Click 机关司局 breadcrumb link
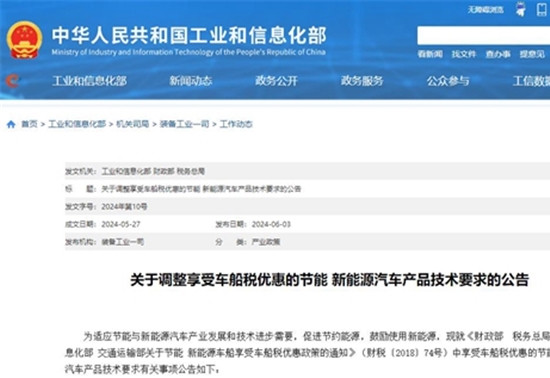550x378 pixels. pyautogui.click(x=133, y=124)
